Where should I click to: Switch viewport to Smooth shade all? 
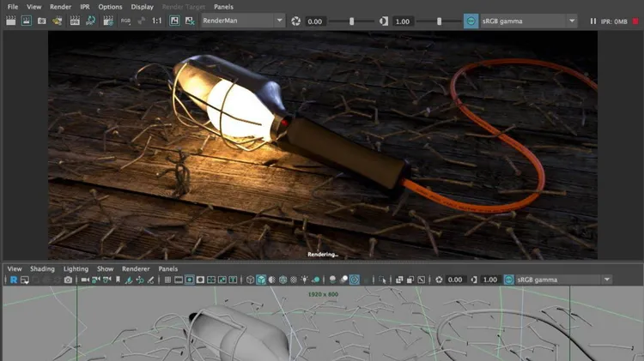(261, 280)
